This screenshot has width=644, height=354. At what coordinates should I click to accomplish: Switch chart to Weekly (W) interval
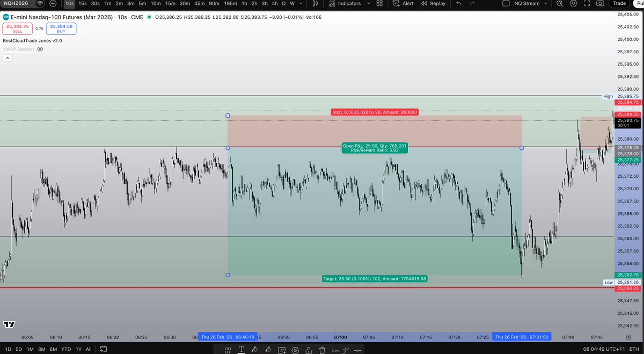point(292,3)
